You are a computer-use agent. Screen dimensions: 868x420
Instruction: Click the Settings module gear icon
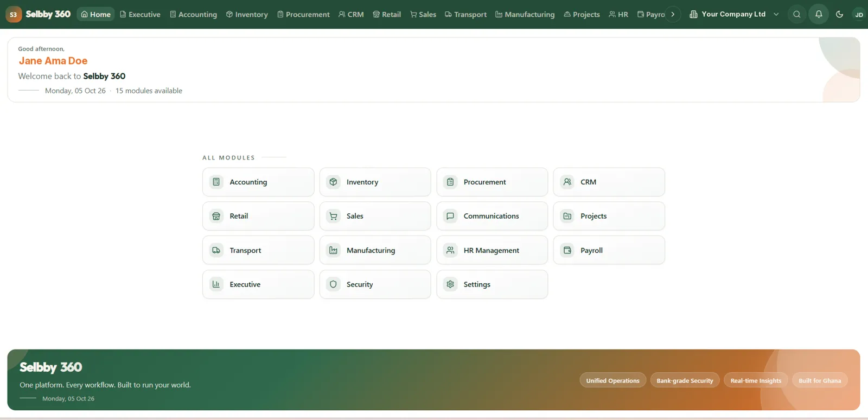[450, 284]
